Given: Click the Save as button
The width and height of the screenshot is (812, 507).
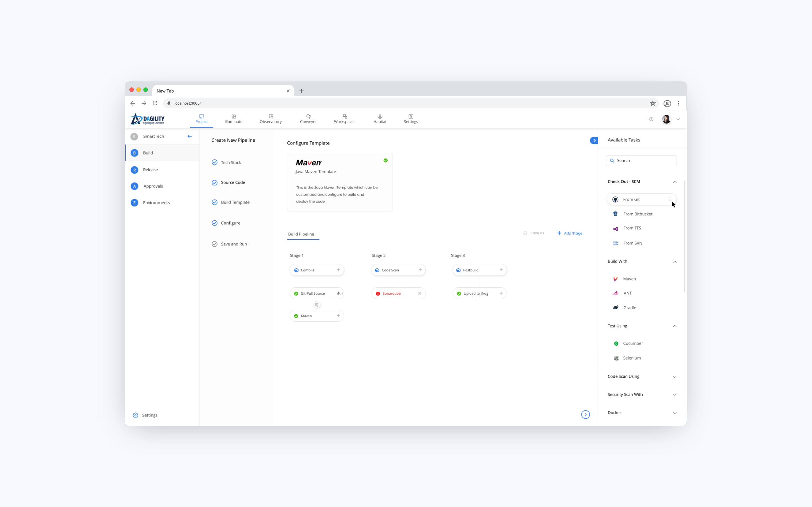Looking at the screenshot, I should 534,233.
